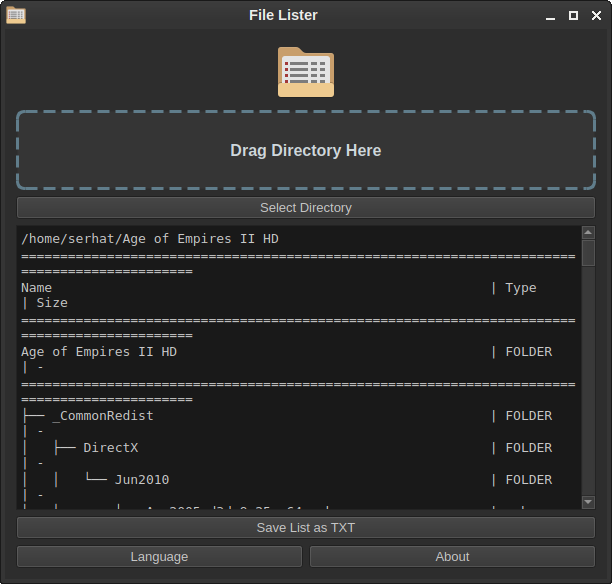Viewport: 612px width, 584px height.
Task: Maximize the File Lister window
Action: click(573, 16)
